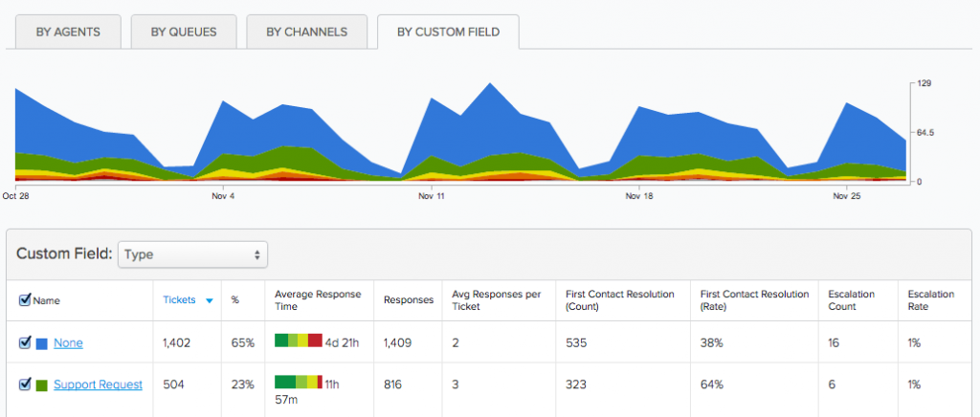
Task: Click the Escalation Count header
Action: tap(851, 300)
